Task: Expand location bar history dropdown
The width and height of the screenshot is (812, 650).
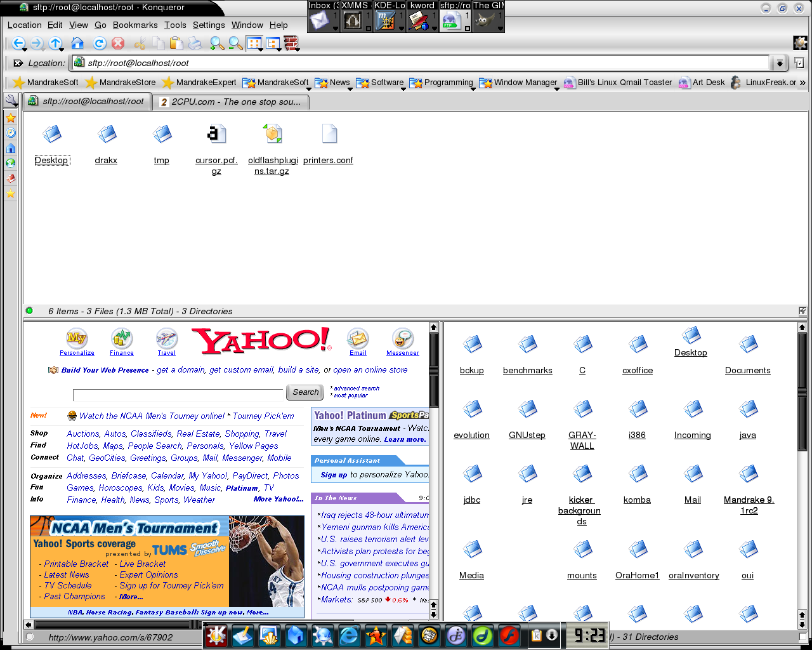Action: pos(780,63)
